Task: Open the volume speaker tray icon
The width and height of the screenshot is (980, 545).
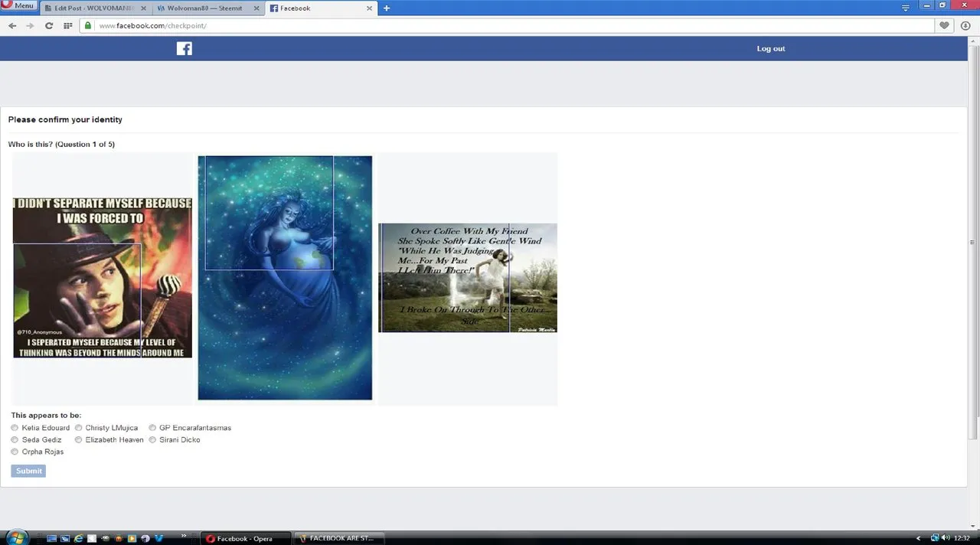Action: (946, 538)
